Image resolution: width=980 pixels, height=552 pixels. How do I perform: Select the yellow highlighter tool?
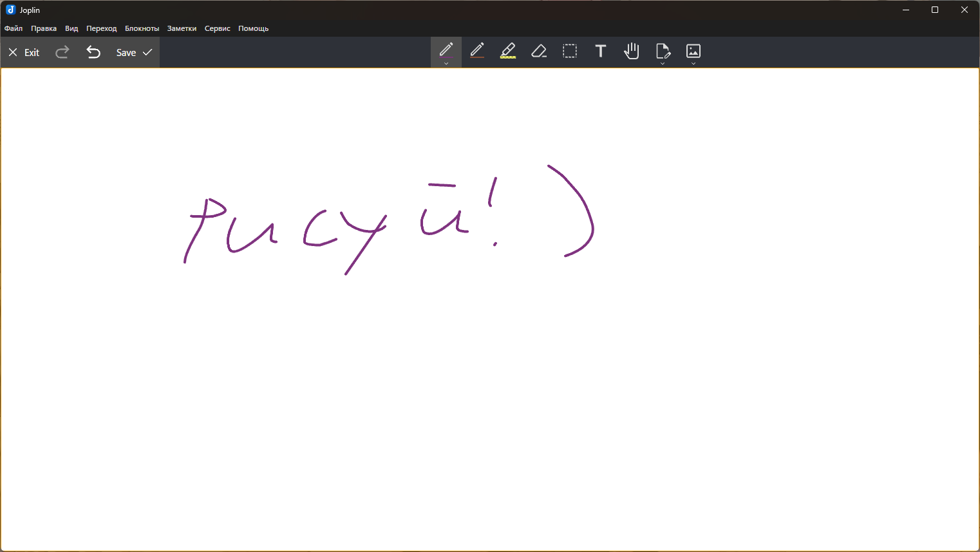(x=507, y=51)
